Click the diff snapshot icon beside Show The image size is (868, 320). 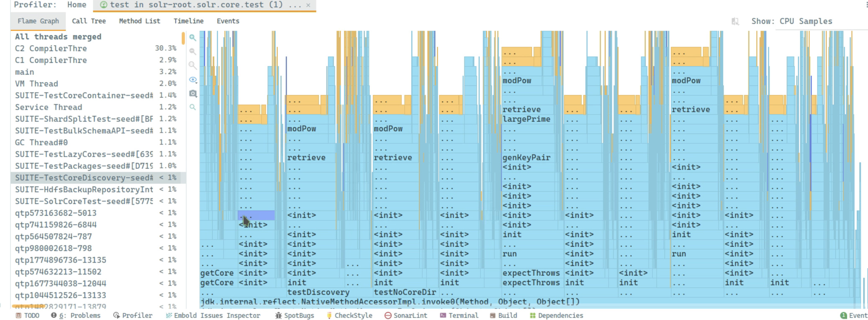(x=735, y=21)
